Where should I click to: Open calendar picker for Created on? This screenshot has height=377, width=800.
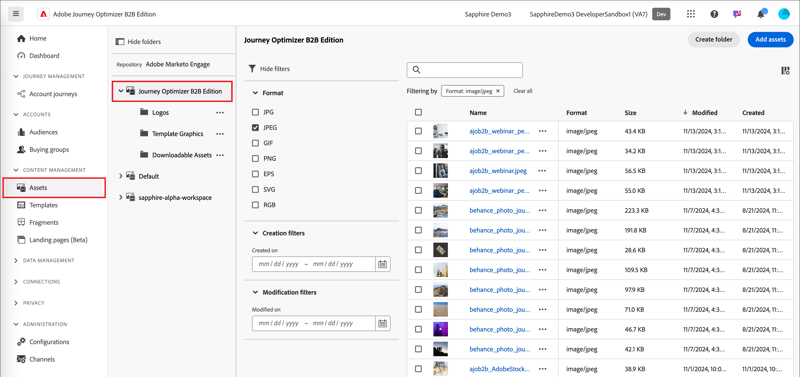click(383, 264)
